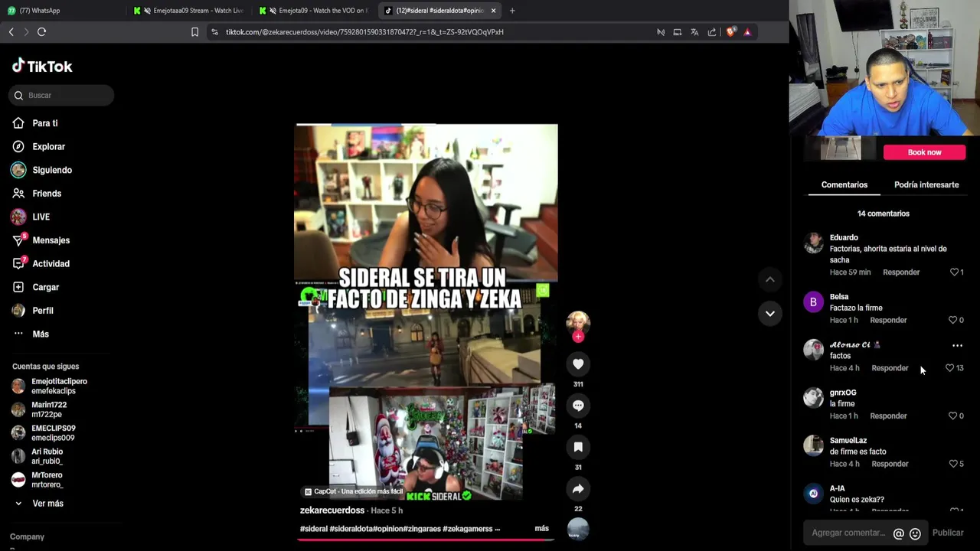980x551 pixels.
Task: Go to previous video arrow
Action: coord(770,280)
